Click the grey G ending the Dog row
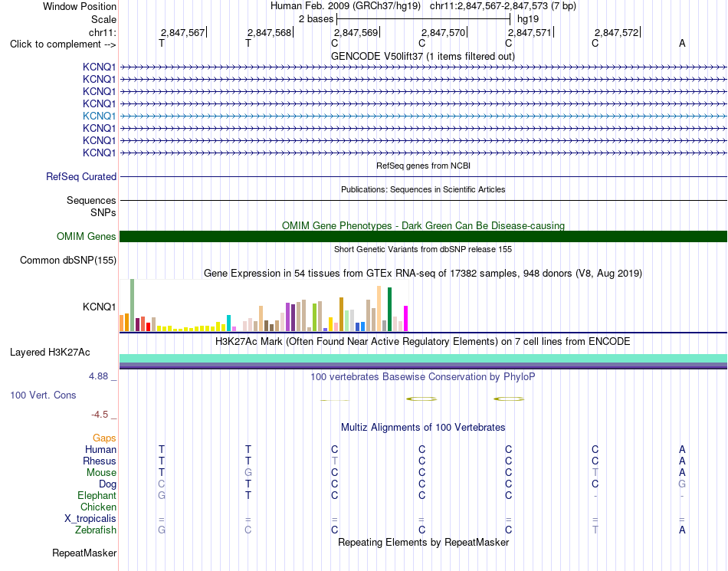Viewport: 728px width, 571px height. point(682,484)
